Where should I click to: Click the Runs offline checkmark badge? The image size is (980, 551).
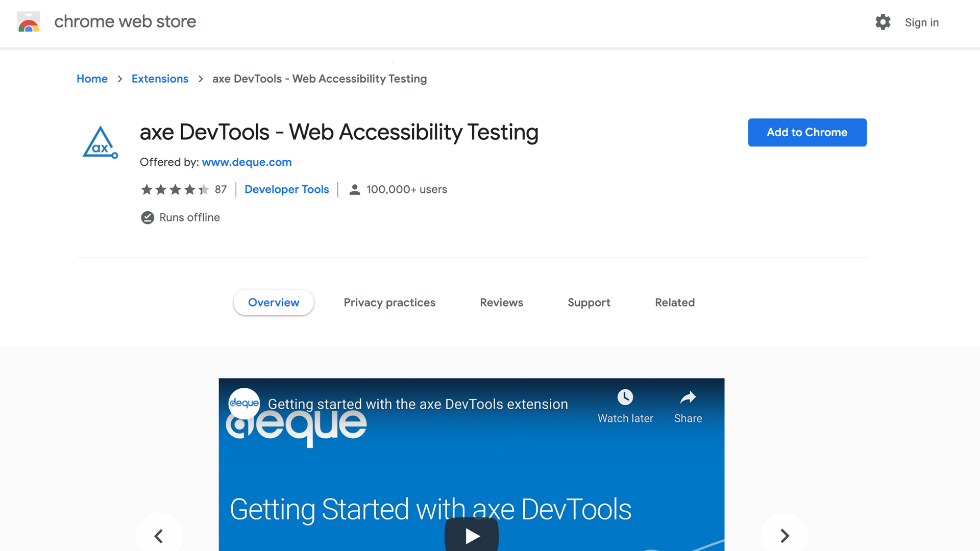(x=147, y=217)
